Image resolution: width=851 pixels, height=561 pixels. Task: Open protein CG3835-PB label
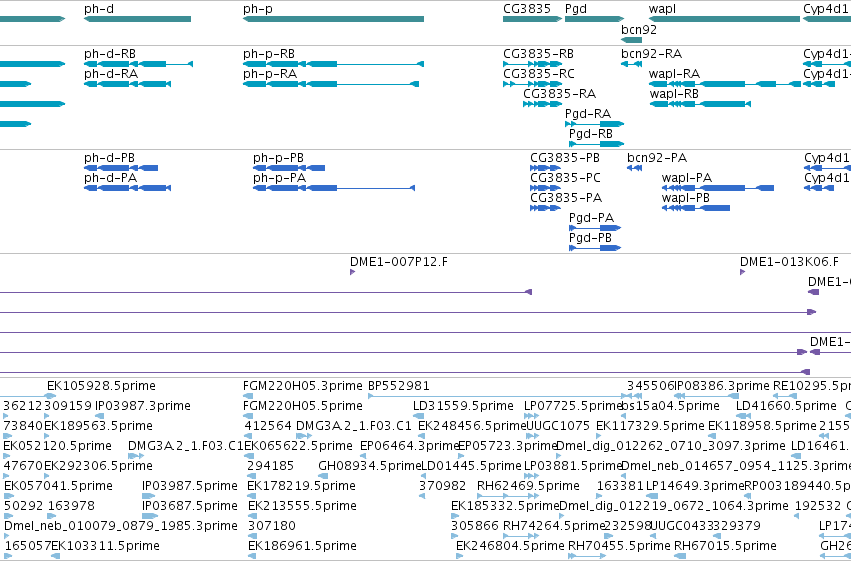pos(565,158)
